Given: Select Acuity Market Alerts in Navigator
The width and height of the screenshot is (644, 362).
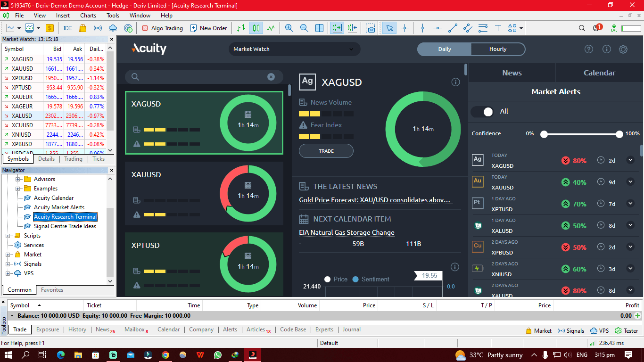Looking at the screenshot, I should coord(59,207).
